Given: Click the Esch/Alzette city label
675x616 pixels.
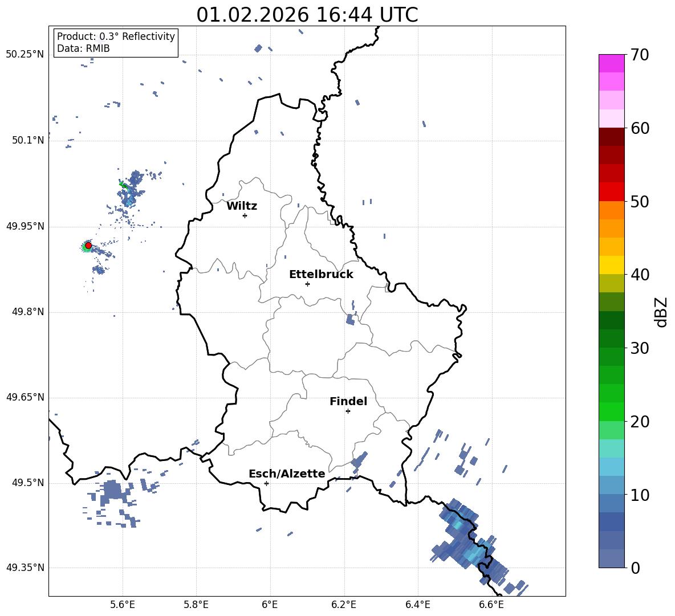Looking at the screenshot, I should 287,474.
